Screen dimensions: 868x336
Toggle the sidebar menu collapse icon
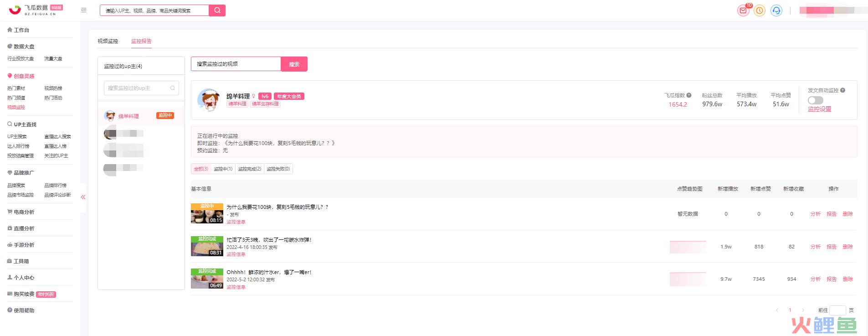click(83, 10)
